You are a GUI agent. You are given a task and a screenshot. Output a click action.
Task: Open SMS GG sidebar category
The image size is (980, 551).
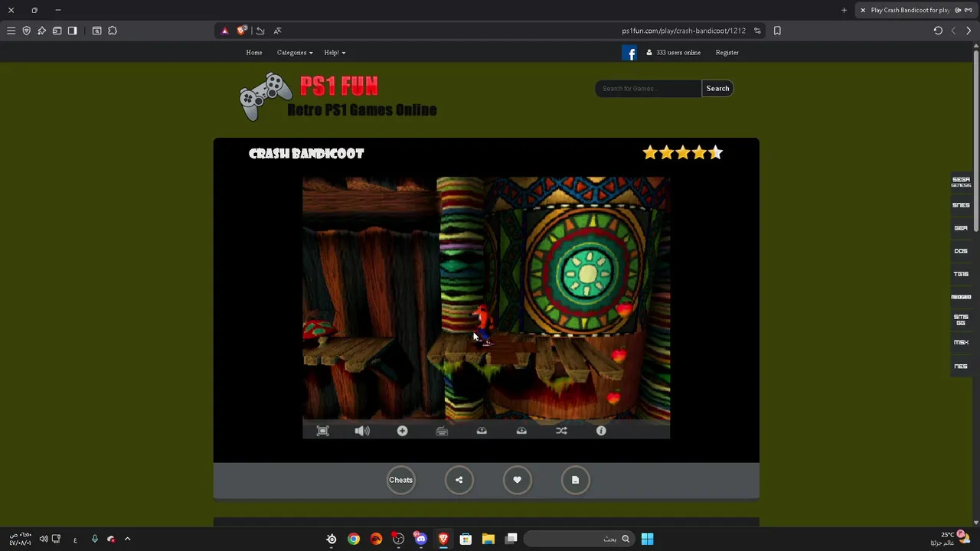tap(961, 320)
